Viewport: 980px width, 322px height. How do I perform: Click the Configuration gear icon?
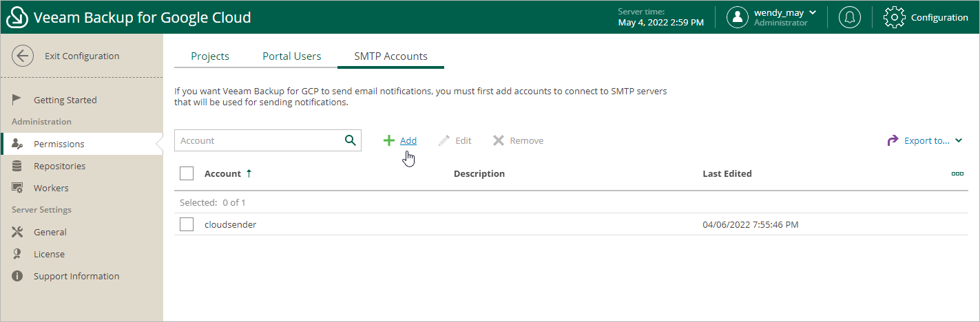[894, 17]
